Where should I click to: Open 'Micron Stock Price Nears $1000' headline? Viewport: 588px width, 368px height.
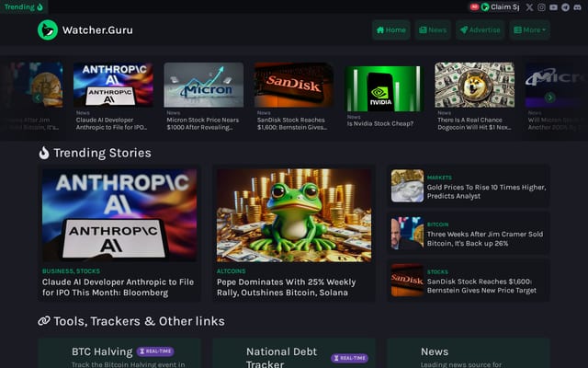(202, 123)
